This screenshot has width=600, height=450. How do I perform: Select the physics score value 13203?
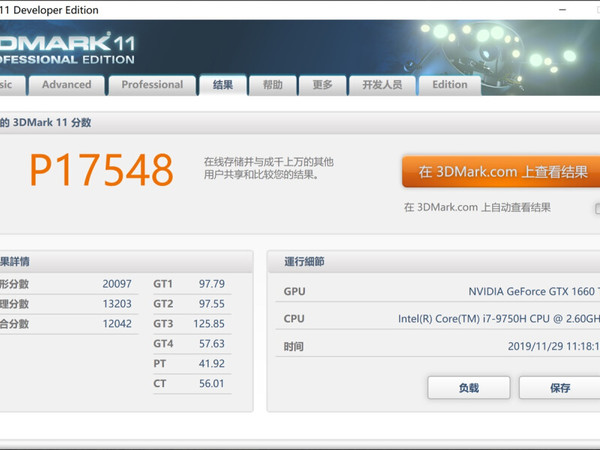[117, 304]
